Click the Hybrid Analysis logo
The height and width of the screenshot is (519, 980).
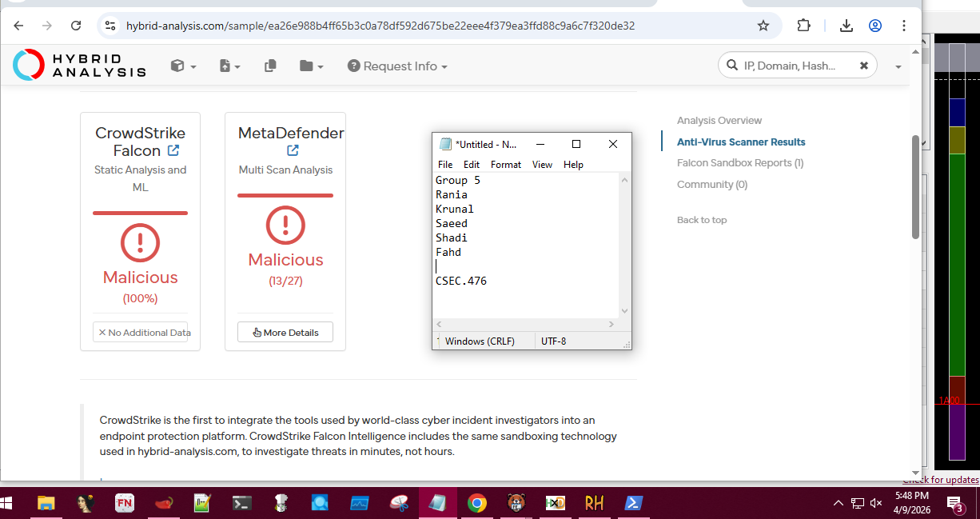pyautogui.click(x=79, y=66)
